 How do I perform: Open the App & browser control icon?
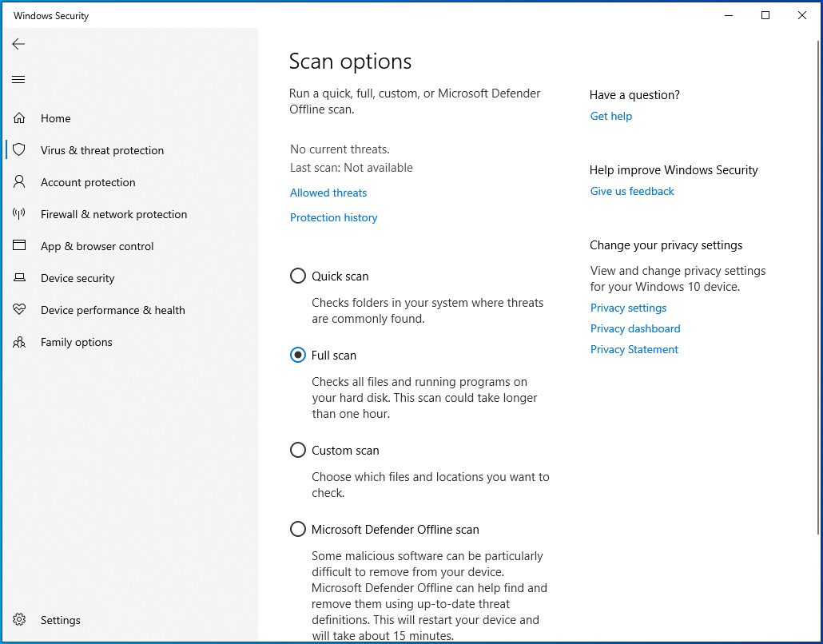click(18, 246)
